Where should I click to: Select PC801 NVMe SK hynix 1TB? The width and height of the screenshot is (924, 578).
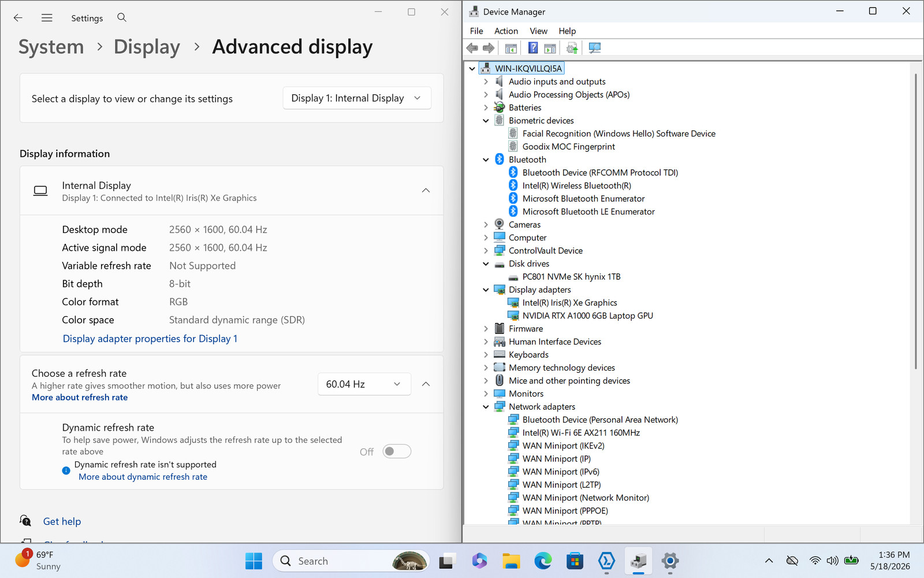(x=571, y=277)
